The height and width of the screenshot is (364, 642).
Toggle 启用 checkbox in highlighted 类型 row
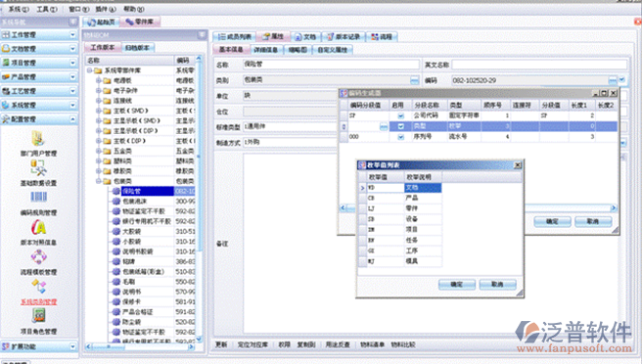coord(401,126)
